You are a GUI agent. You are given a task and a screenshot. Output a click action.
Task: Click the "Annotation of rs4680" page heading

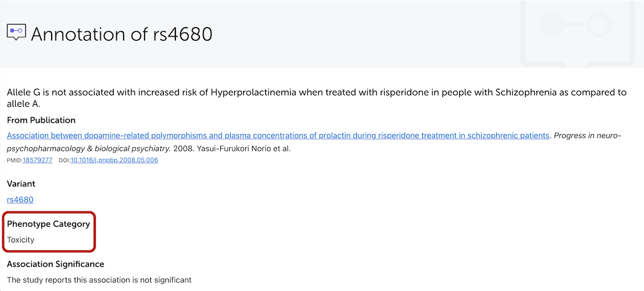coord(122,34)
